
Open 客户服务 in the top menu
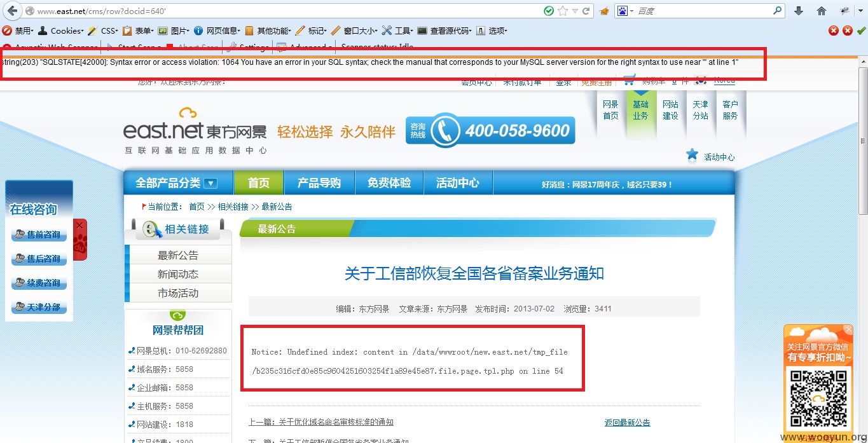[x=730, y=110]
